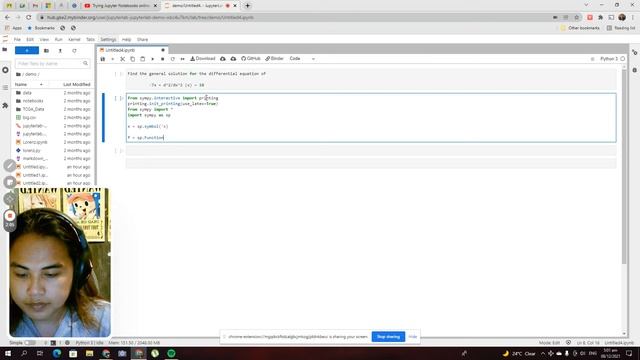Copy the selected cell
This screenshot has height=360, width=640.
pos(133,59)
